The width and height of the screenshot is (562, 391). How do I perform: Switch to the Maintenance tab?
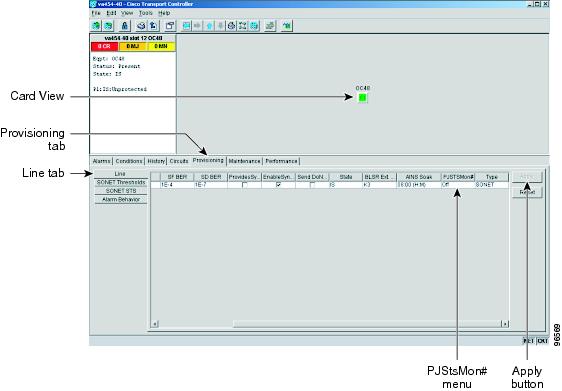pos(244,161)
